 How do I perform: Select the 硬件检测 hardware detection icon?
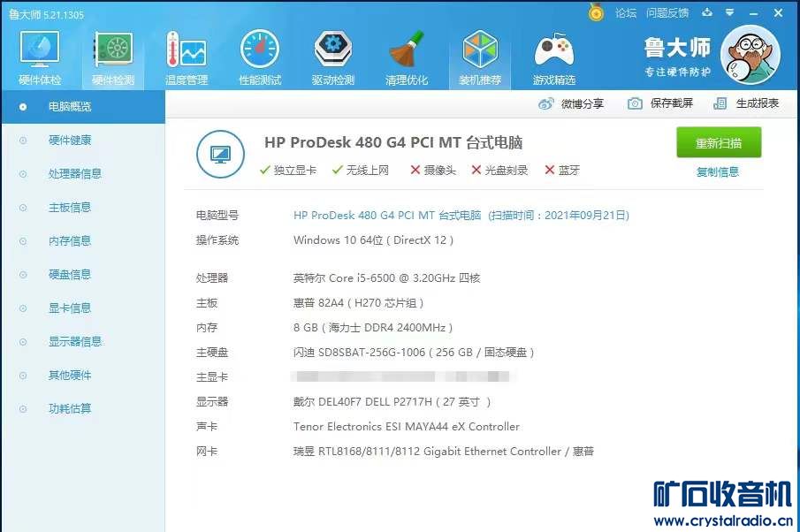[113, 57]
